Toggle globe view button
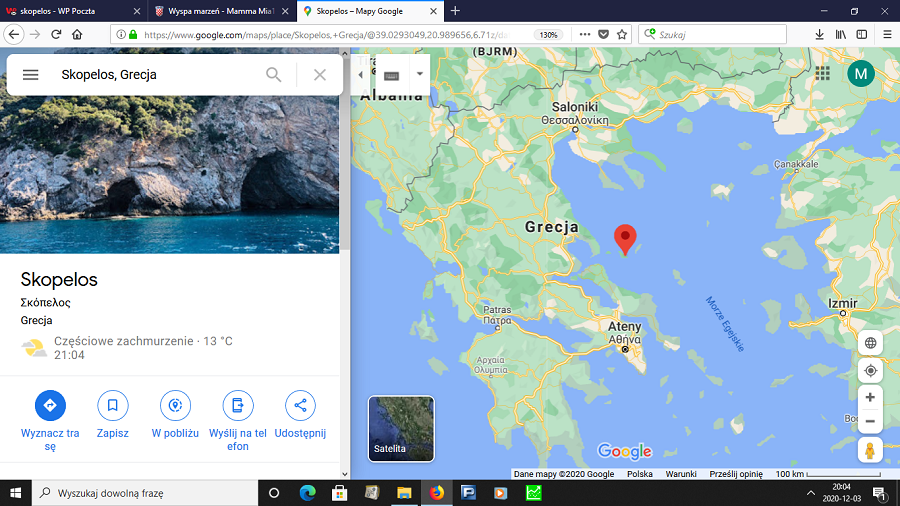This screenshot has height=506, width=900. pyautogui.click(x=870, y=343)
